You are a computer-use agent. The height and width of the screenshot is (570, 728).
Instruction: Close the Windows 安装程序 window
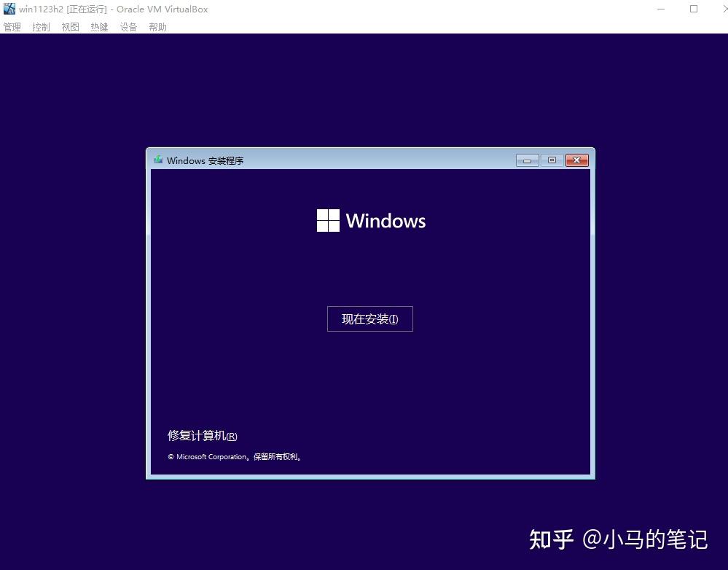point(576,160)
